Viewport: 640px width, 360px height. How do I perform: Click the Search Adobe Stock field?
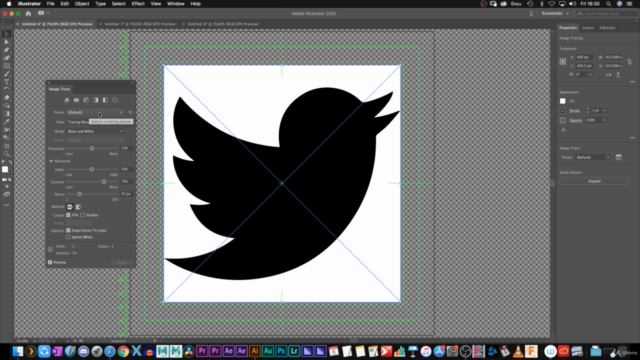pos(607,13)
